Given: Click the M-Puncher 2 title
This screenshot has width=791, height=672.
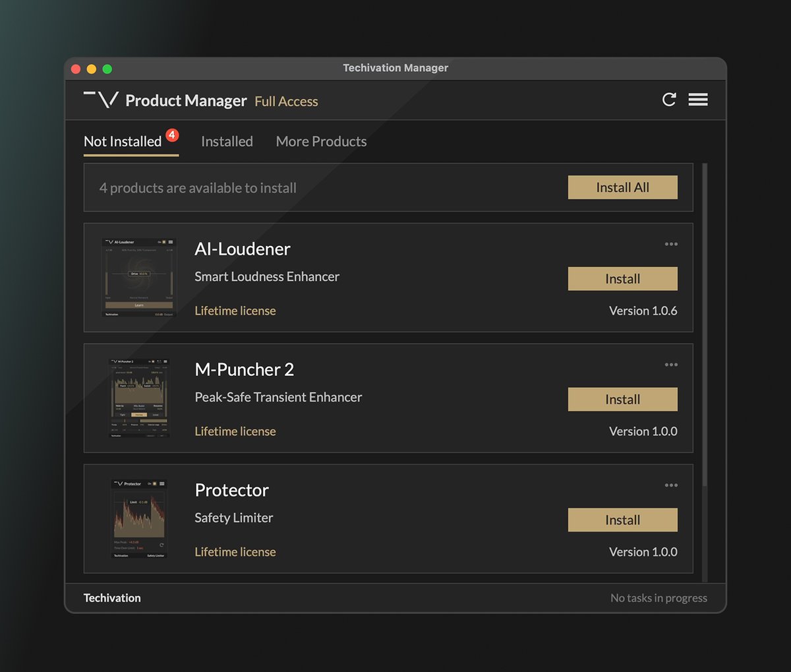Looking at the screenshot, I should click(245, 369).
